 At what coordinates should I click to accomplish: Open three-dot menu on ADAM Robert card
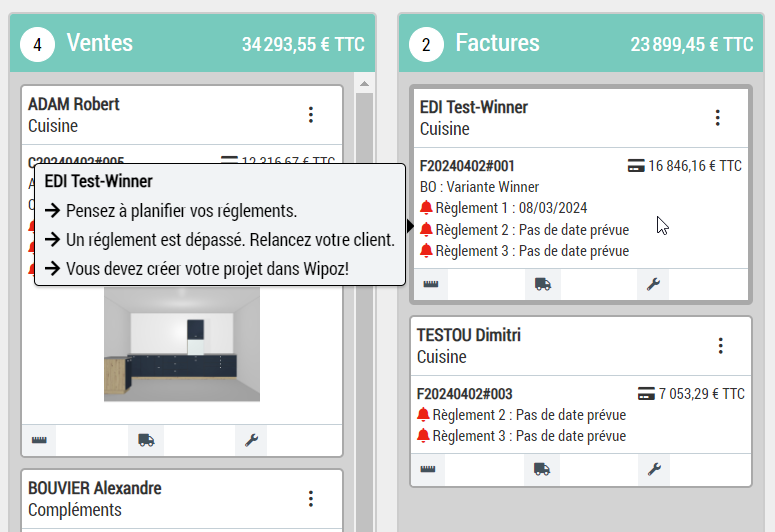tap(311, 115)
